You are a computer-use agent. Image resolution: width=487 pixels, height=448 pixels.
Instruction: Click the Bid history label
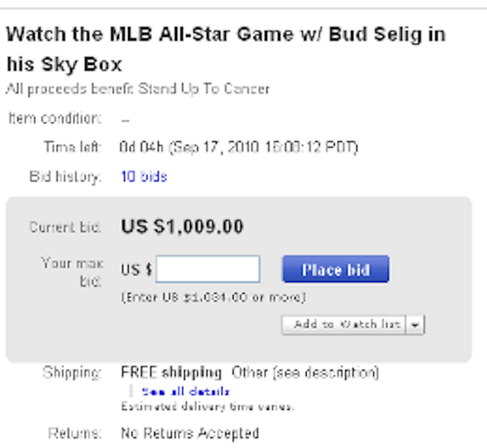click(65, 176)
